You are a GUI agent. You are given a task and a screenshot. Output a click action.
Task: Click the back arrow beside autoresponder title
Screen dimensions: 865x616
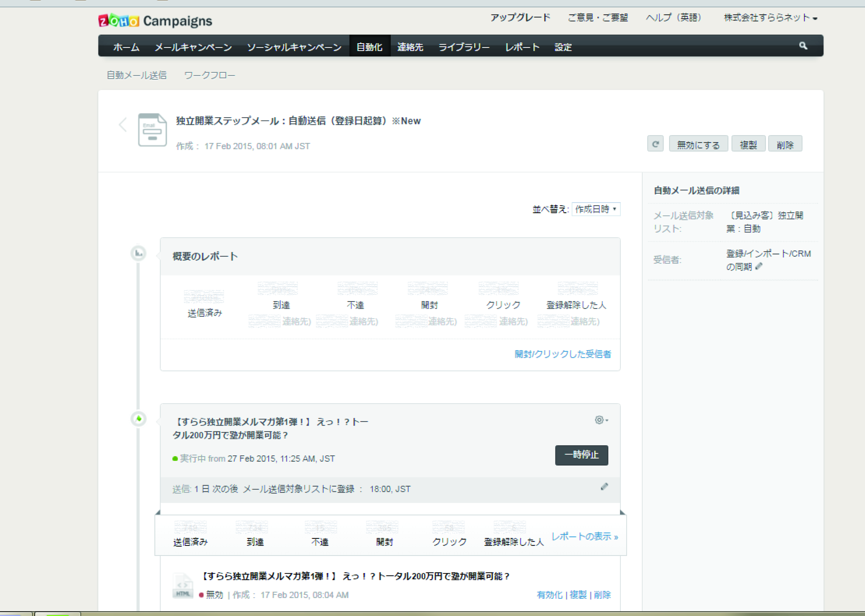pos(123,125)
